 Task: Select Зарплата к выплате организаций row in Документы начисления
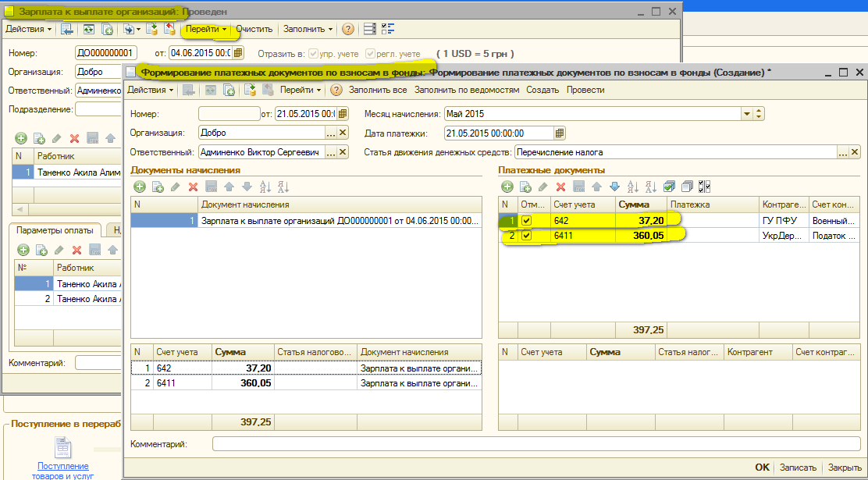coord(306,220)
